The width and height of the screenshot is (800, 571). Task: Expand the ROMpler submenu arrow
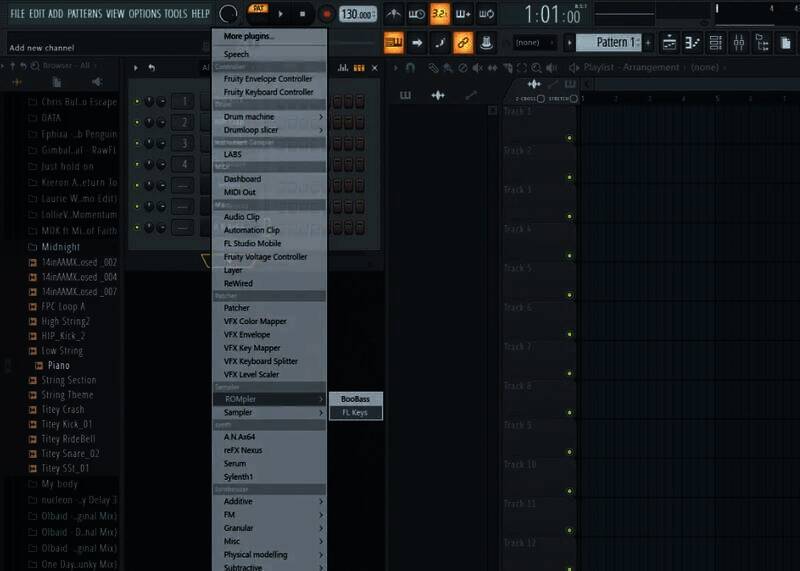(x=321, y=399)
